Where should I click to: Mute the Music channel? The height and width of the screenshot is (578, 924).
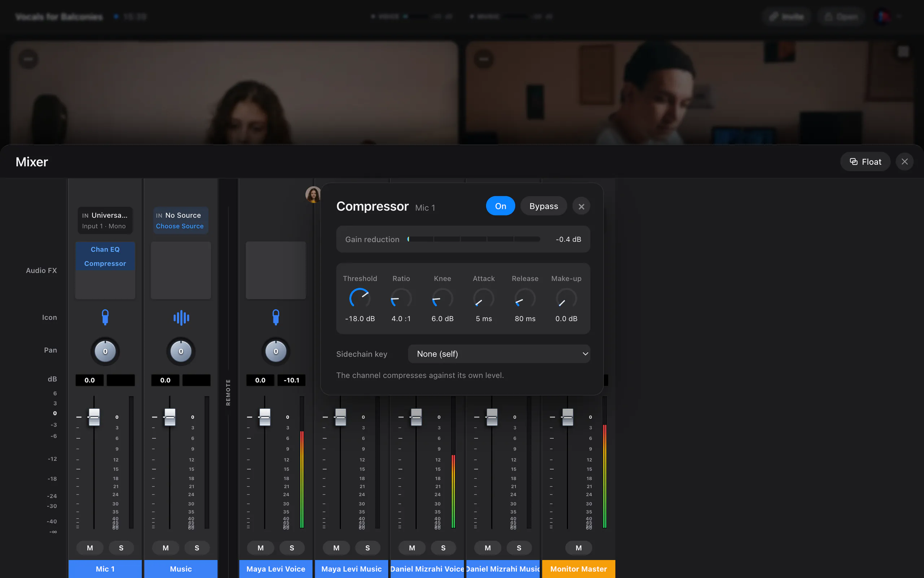point(165,548)
